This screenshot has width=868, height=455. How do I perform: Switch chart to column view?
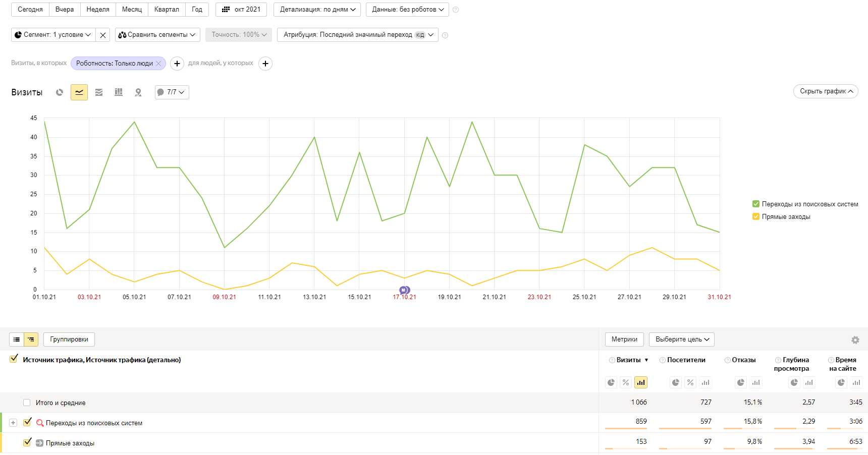(119, 92)
